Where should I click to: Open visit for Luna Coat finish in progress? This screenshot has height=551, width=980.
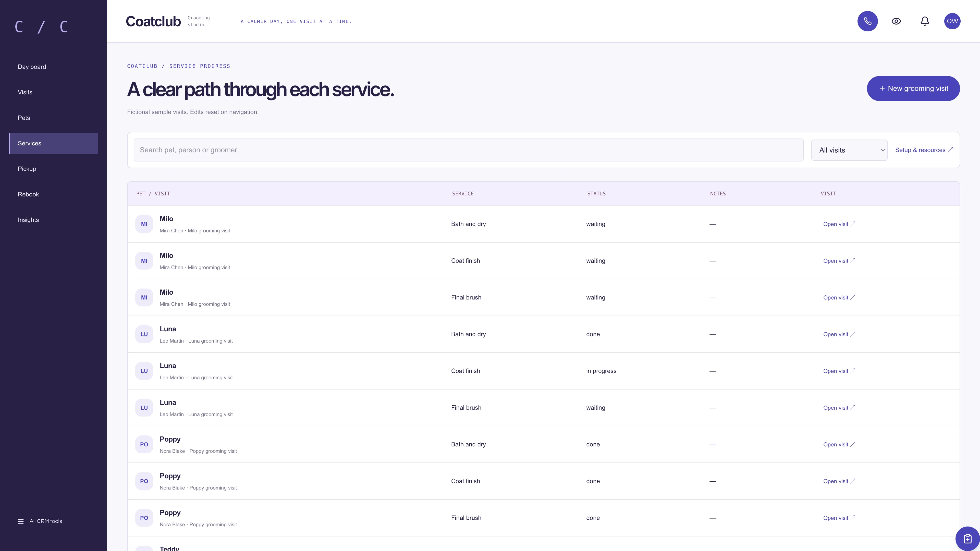coord(839,371)
